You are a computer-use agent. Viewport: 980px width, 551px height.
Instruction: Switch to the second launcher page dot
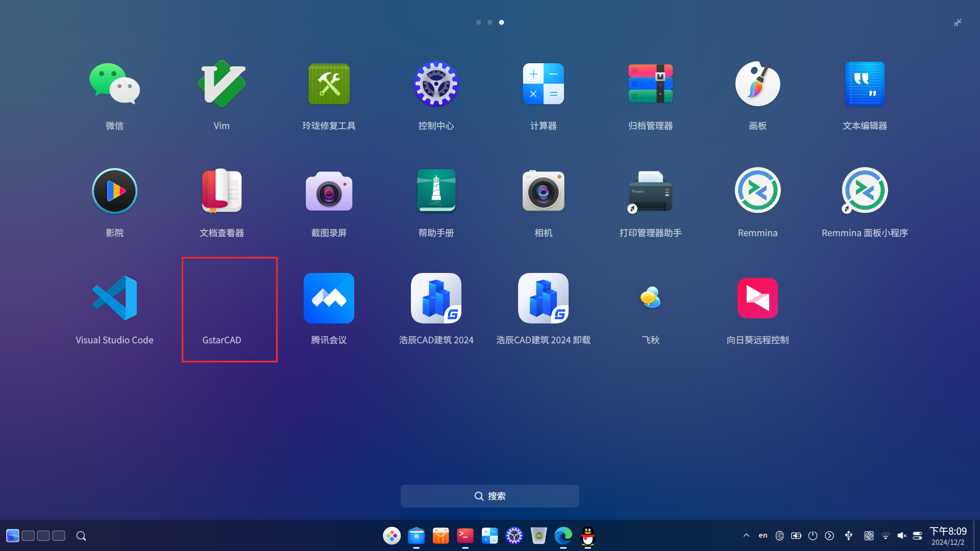[490, 22]
